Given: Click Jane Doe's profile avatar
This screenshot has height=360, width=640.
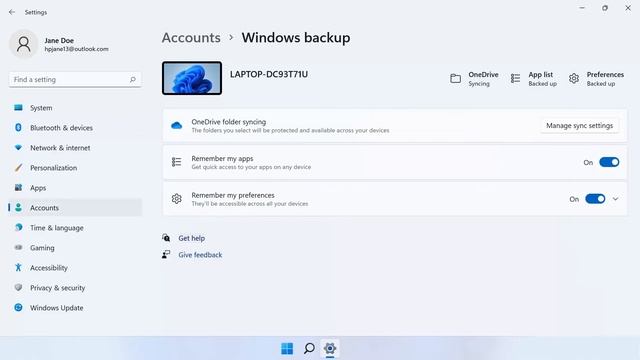Looking at the screenshot, I should [24, 44].
